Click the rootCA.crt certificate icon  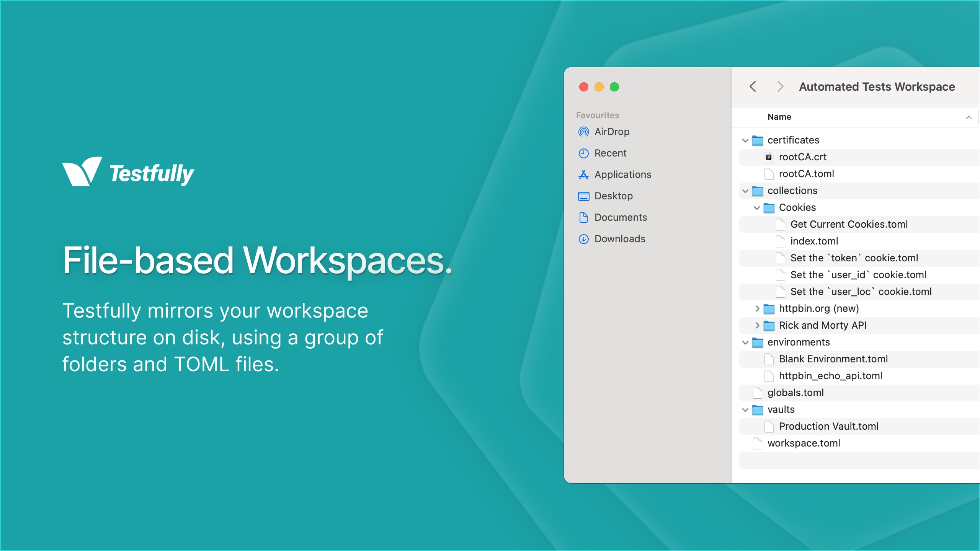(769, 157)
